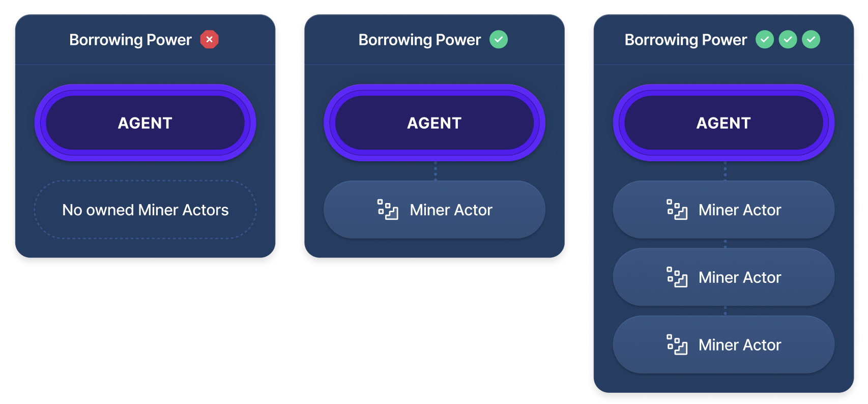
Task: Select the top Miner Actor label in the right card
Action: point(740,210)
